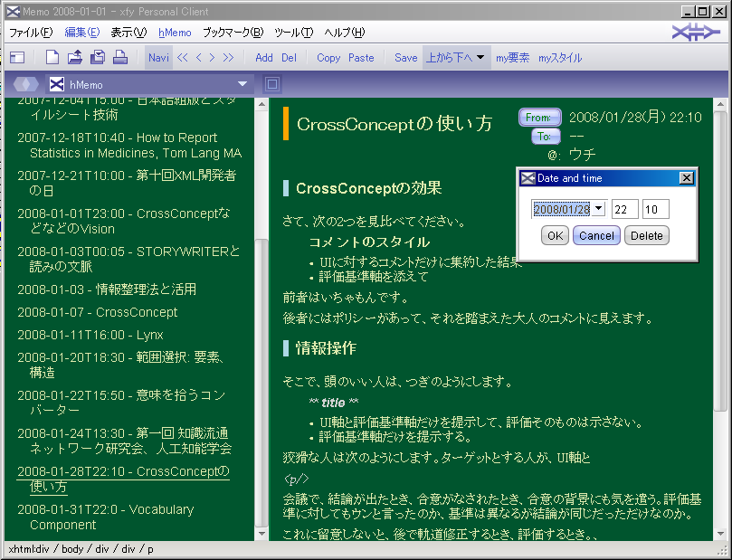Toggle the Navi panel button
The height and width of the screenshot is (560, 732).
tap(158, 57)
